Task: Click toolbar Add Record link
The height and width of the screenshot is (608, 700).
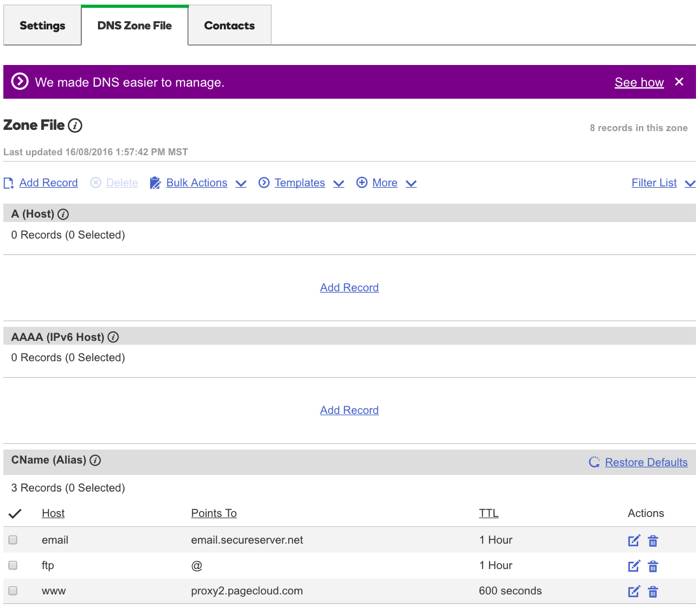Action: [48, 183]
